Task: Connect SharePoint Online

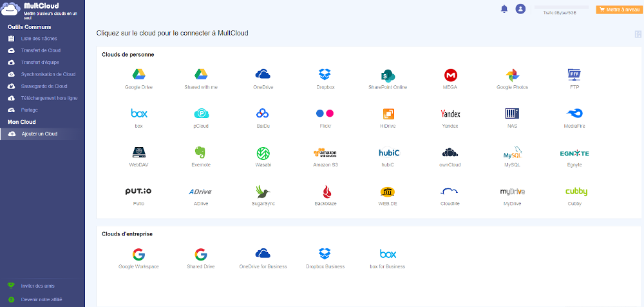Action: coord(388,79)
